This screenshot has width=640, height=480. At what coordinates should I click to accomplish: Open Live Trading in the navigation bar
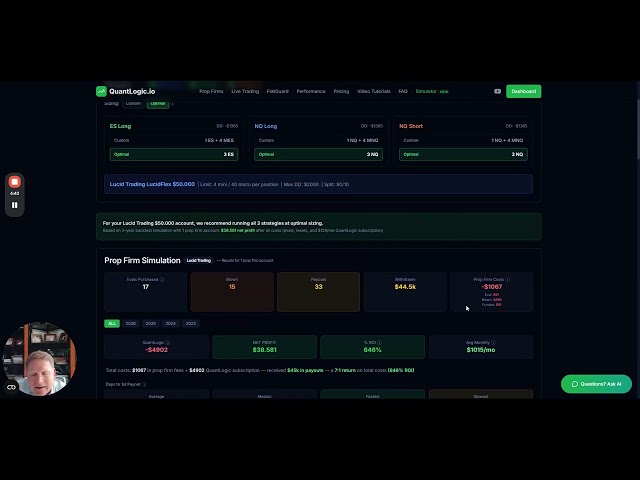(245, 91)
